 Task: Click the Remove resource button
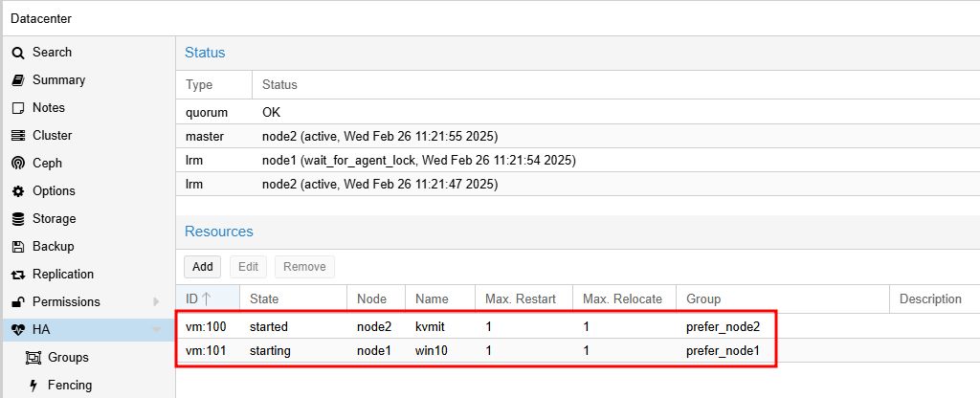pos(304,267)
